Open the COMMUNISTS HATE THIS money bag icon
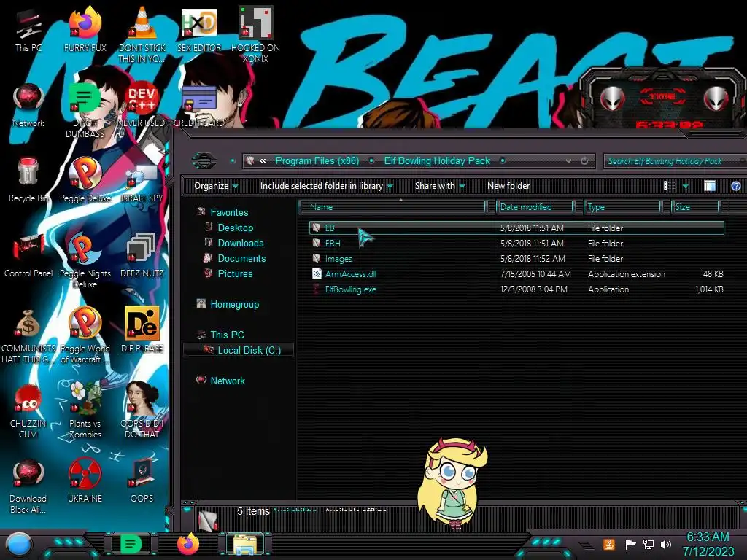 tap(28, 335)
